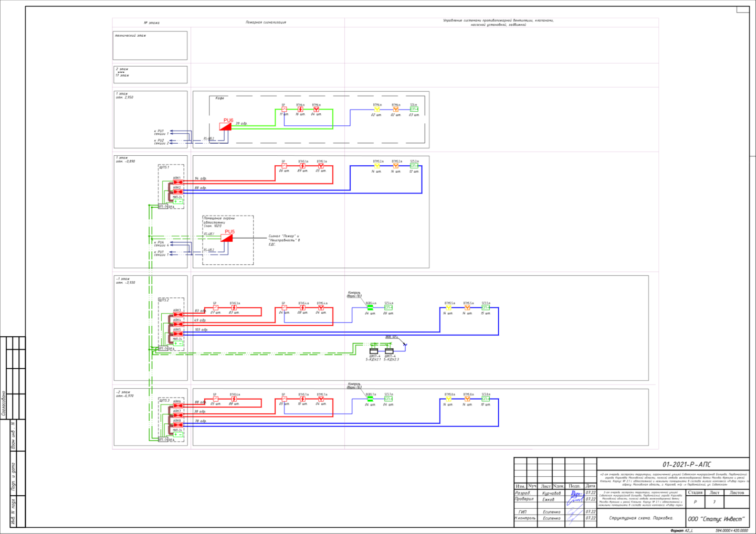Select the yellow BTM5.2.n device symbol
Viewport: 756px width, 534px height.
tap(377, 166)
